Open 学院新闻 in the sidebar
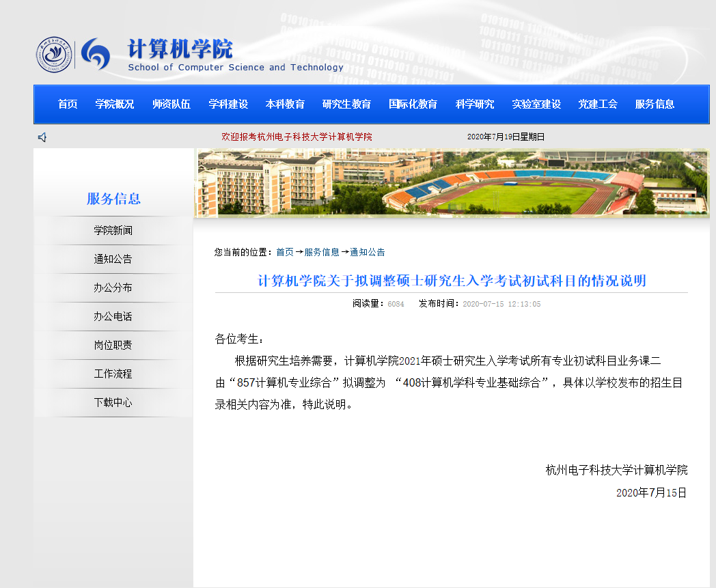The image size is (716, 588). tap(113, 231)
